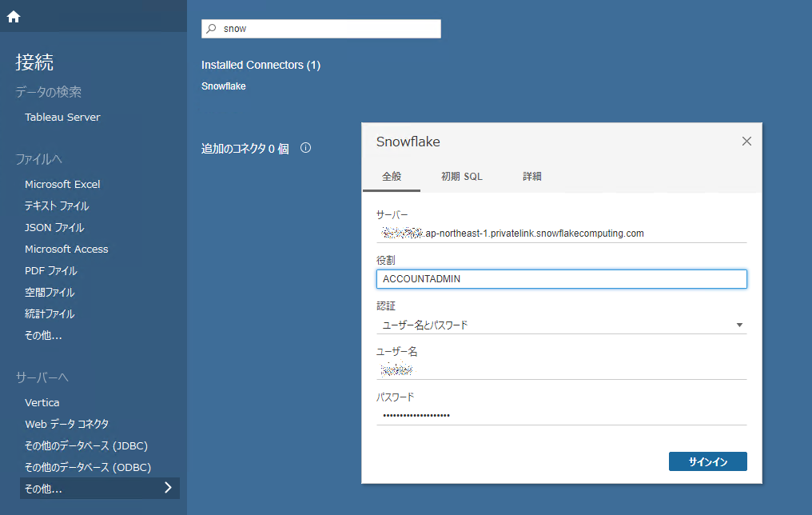Select the Snowflake installed connector

click(x=223, y=86)
